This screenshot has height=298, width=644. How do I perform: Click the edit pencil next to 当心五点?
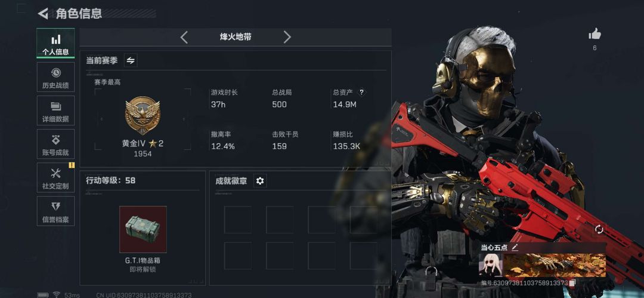pos(515,247)
